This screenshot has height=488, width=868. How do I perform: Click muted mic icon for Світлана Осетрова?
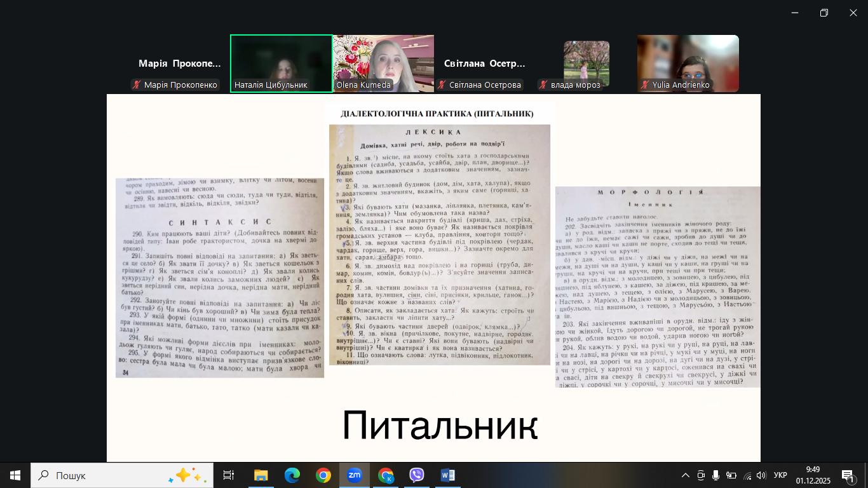coord(442,85)
